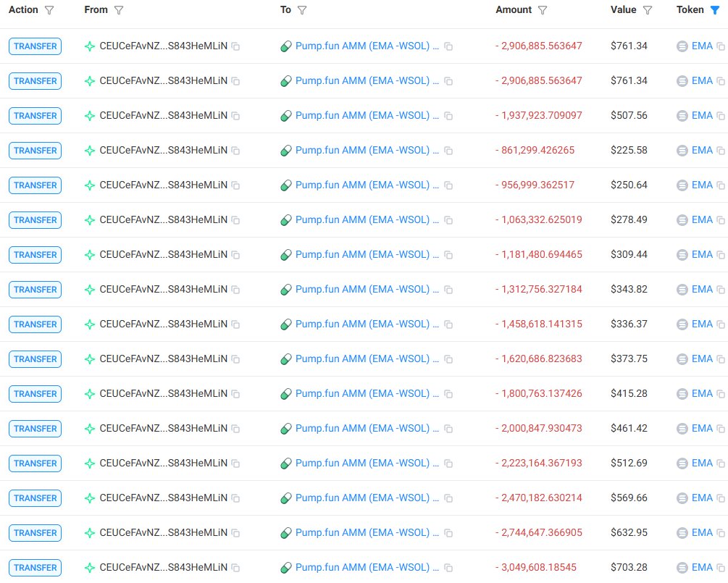Click the pill icon in the $632.95 row

click(286, 533)
